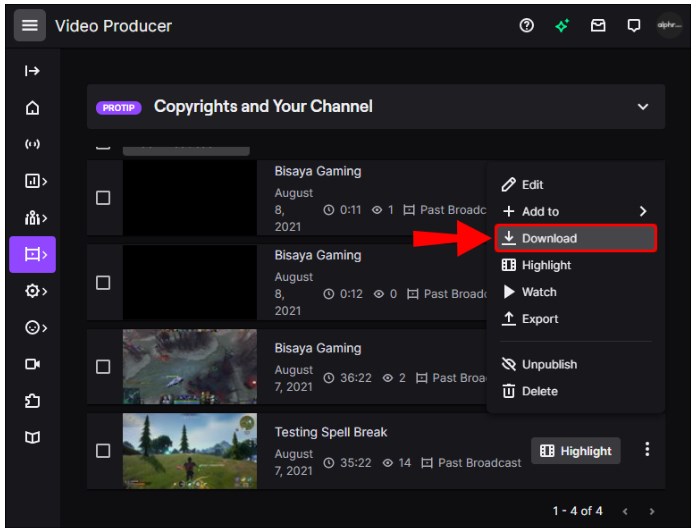This screenshot has width=697, height=532.
Task: Open three-dot menu for Testing Spell Break
Action: click(x=647, y=449)
